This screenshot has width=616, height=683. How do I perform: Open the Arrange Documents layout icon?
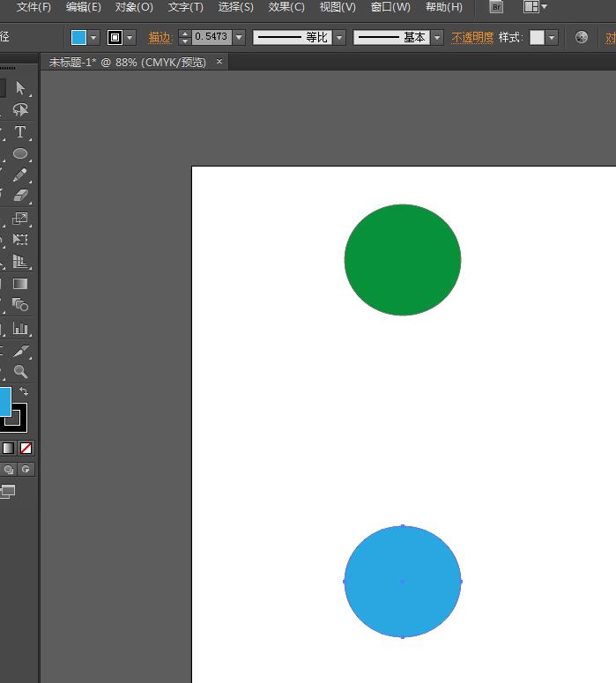pyautogui.click(x=531, y=7)
